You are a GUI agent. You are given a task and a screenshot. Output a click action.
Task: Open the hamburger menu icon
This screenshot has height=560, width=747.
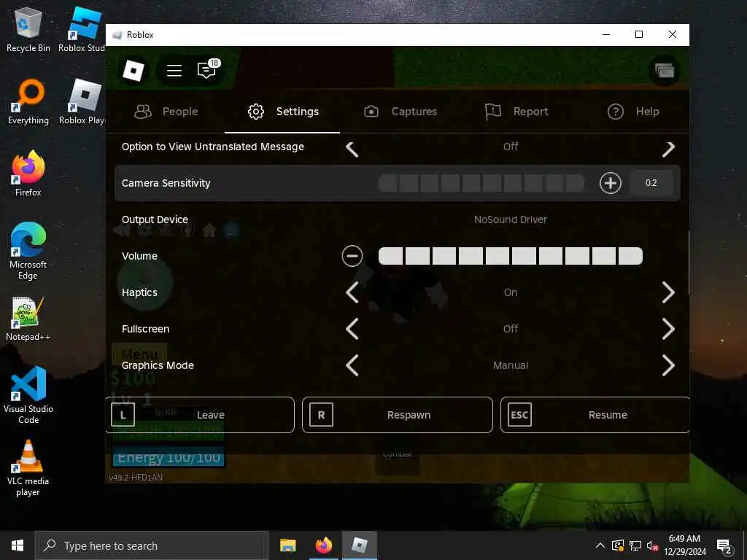pos(174,71)
